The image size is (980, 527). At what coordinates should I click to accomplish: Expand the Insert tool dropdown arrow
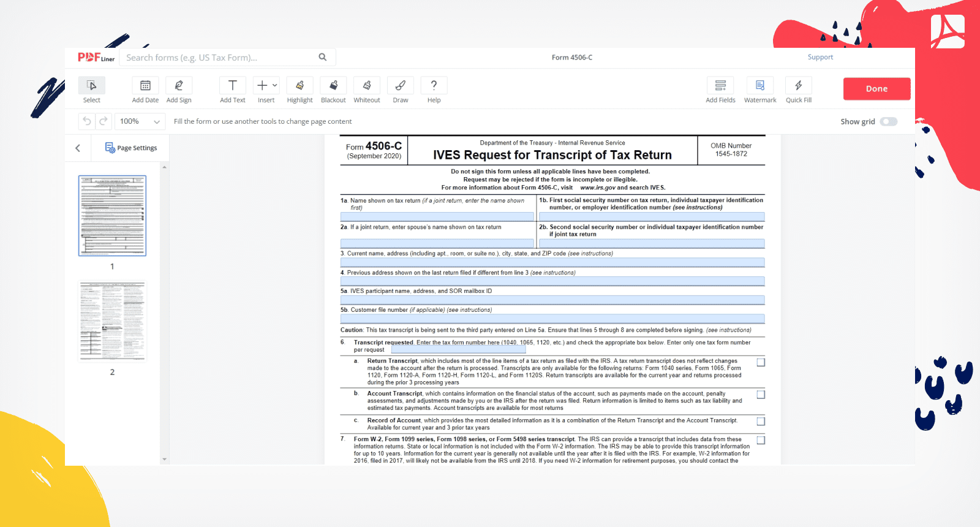click(275, 86)
